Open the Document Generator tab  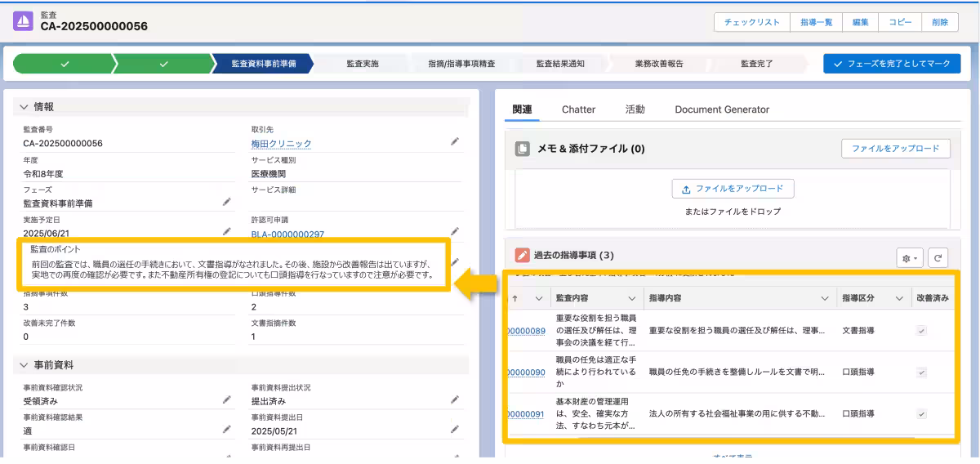coord(721,109)
